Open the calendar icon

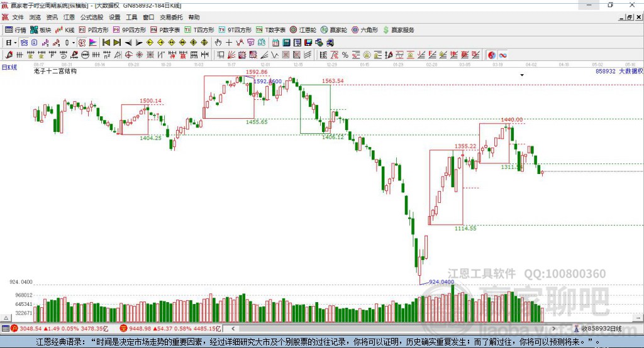pyautogui.click(x=275, y=43)
